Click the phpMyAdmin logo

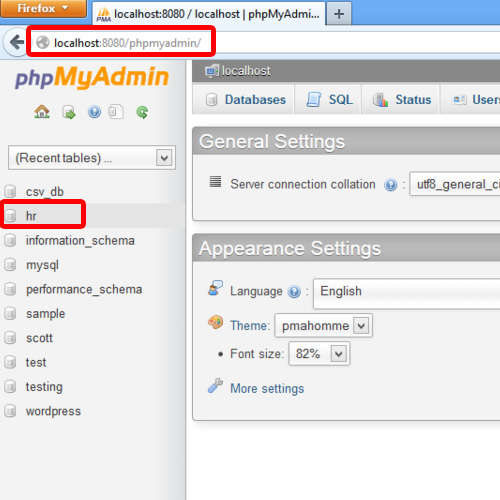coord(92,77)
